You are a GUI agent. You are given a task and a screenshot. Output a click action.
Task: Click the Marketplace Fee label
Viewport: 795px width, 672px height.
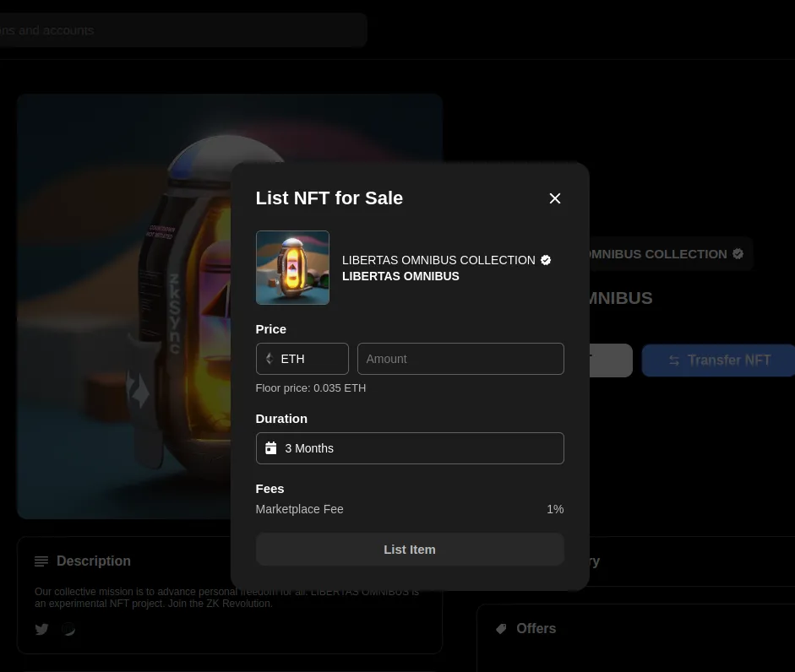click(x=300, y=509)
